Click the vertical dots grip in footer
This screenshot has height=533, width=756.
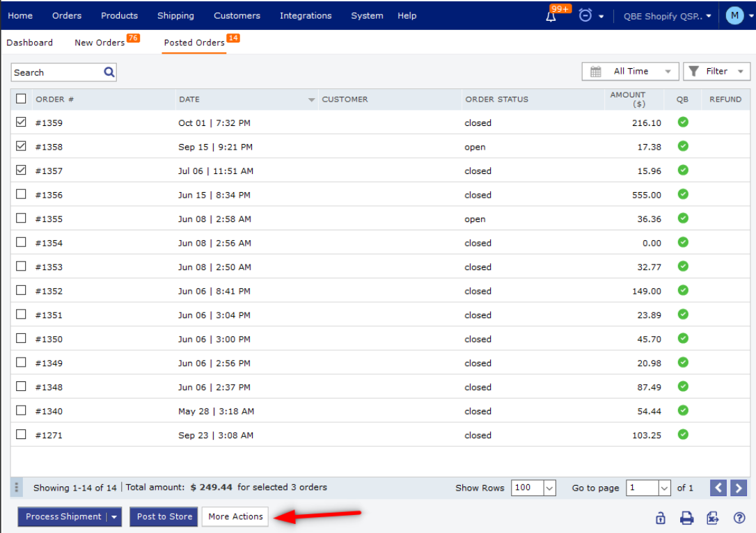tap(17, 488)
